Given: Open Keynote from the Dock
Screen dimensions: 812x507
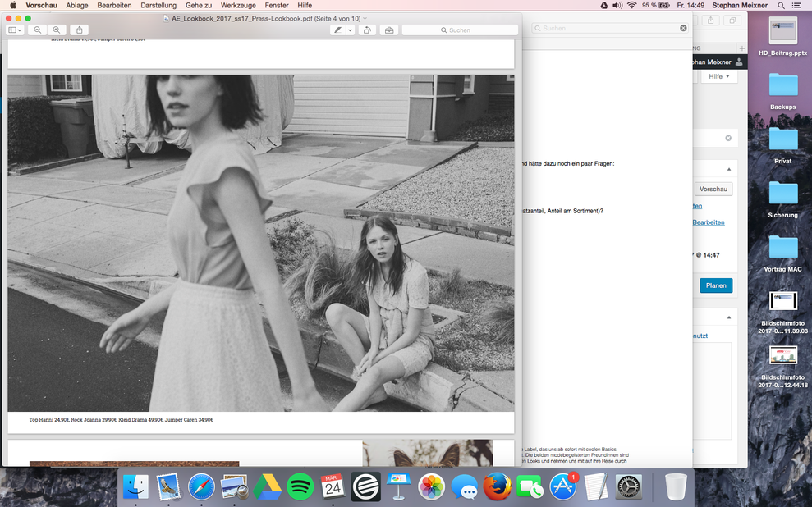Looking at the screenshot, I should [x=398, y=487].
